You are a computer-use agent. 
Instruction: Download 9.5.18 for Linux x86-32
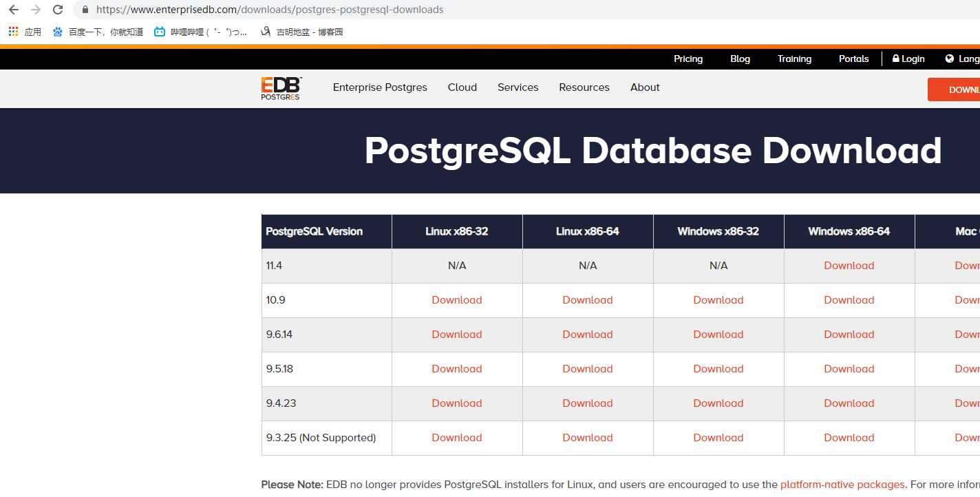(457, 369)
